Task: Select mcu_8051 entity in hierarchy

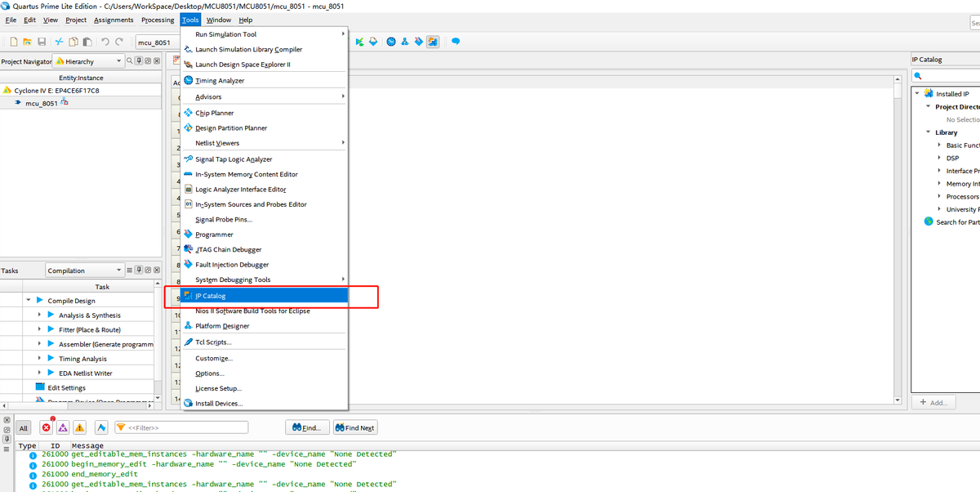Action: [42, 104]
